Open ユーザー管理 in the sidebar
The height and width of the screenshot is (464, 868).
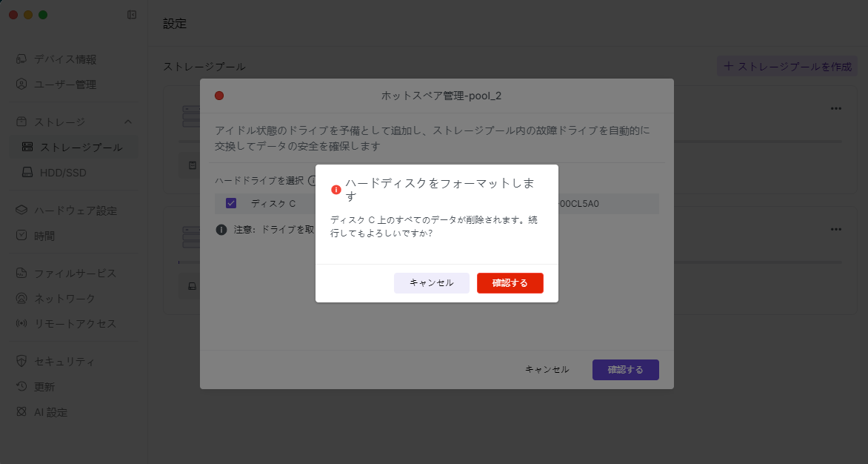tap(65, 84)
